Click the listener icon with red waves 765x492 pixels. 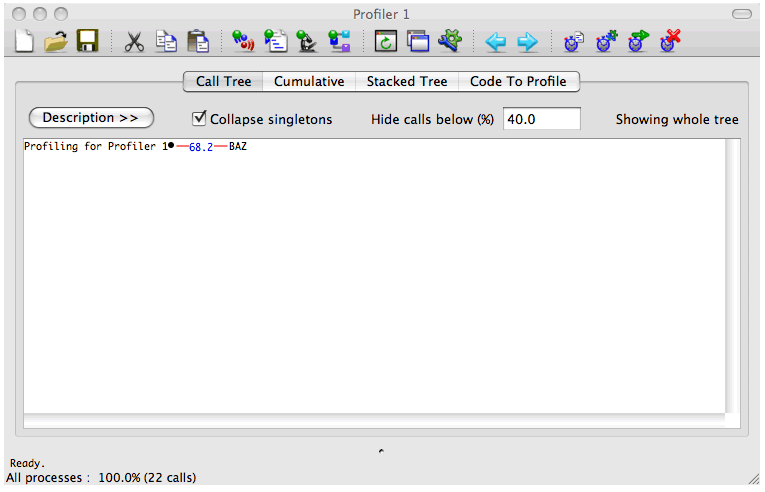coord(243,41)
